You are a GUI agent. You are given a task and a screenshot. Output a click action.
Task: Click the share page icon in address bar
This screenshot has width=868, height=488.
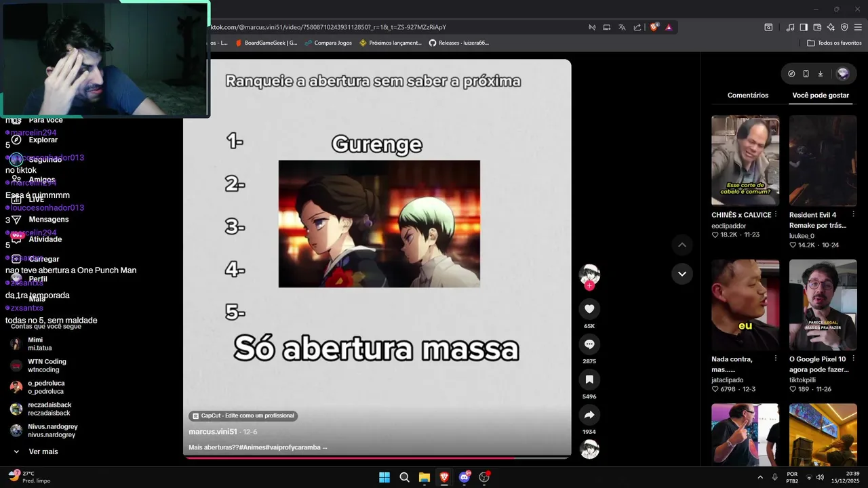pos(637,27)
